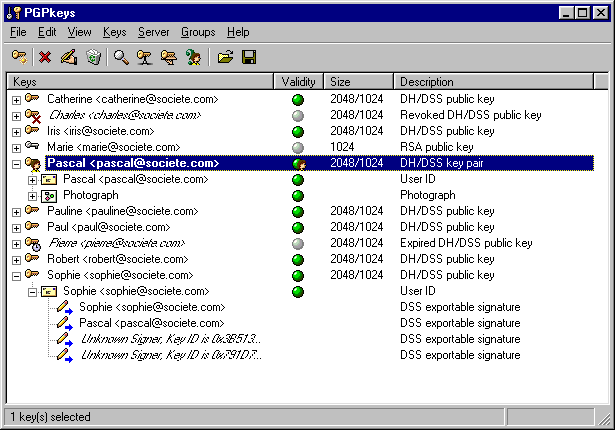Click the gray validity dot for Marie
Image resolution: width=615 pixels, height=430 pixels.
coord(298,148)
